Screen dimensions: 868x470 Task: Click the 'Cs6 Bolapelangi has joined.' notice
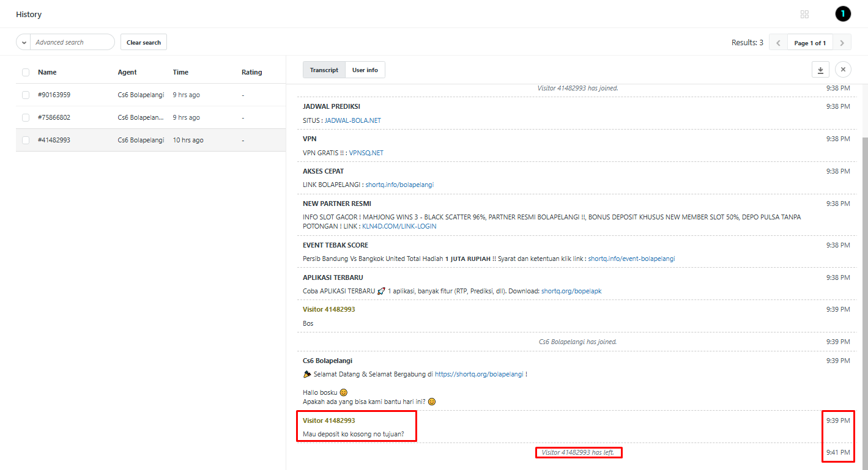(578, 342)
